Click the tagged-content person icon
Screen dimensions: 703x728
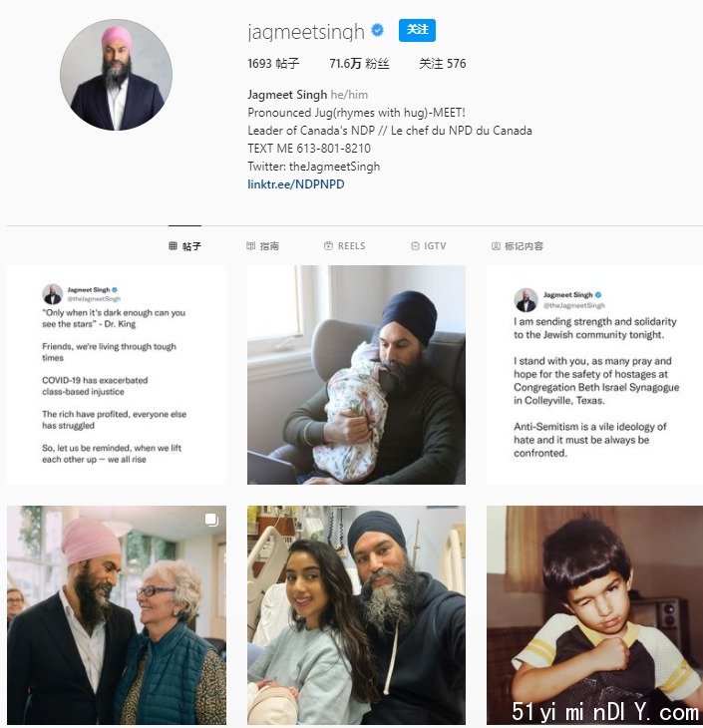point(496,245)
